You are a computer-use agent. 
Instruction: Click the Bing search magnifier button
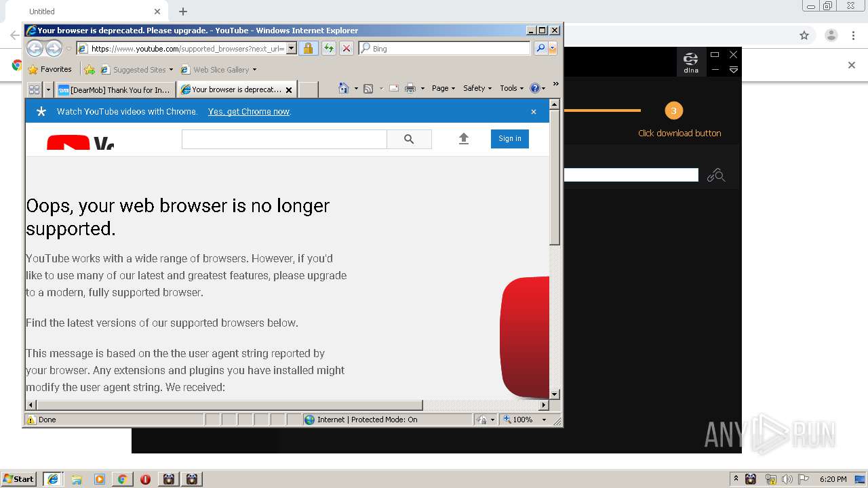click(x=540, y=48)
